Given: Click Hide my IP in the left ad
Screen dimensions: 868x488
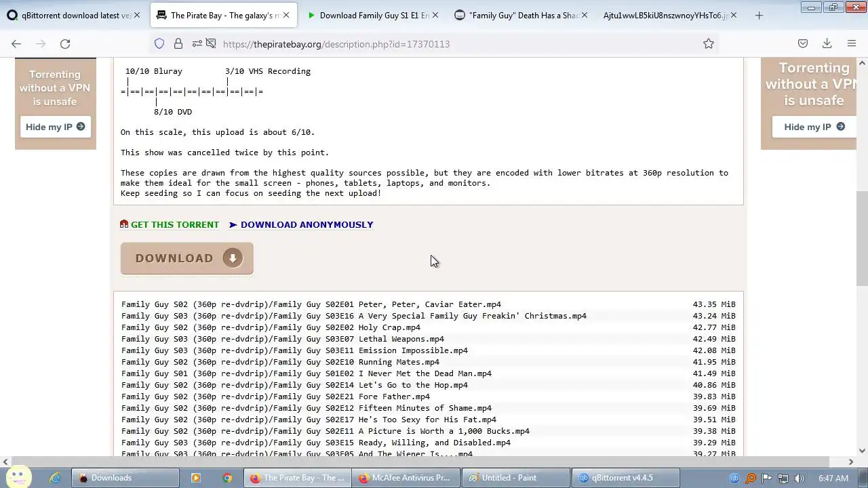Looking at the screenshot, I should [x=56, y=127].
